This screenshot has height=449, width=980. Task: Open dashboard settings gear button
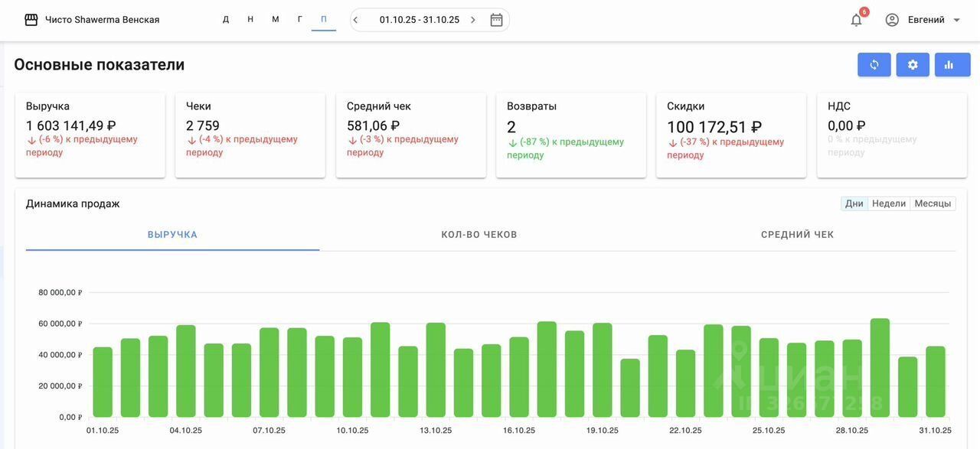pos(913,65)
